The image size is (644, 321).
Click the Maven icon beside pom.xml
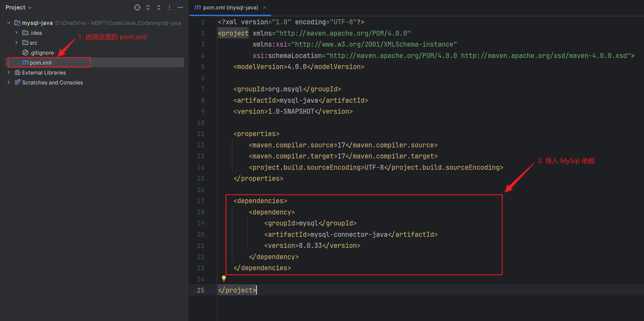tap(25, 63)
